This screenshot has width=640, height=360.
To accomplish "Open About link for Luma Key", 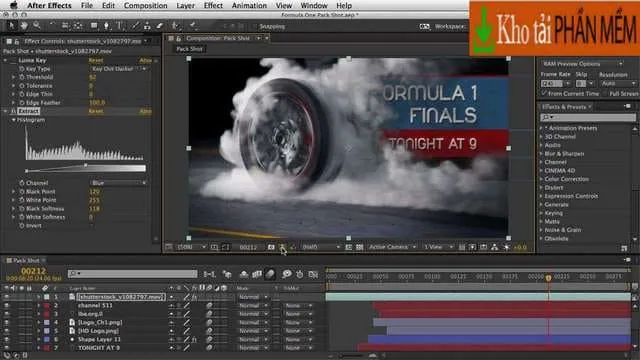I will coord(146,60).
